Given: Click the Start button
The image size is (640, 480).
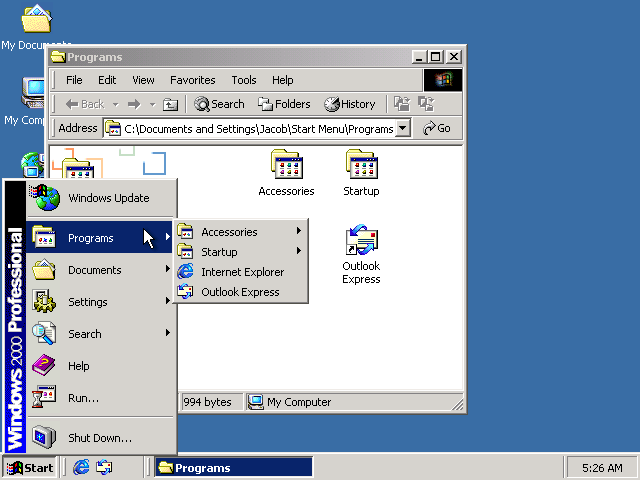Looking at the screenshot, I should [29, 467].
